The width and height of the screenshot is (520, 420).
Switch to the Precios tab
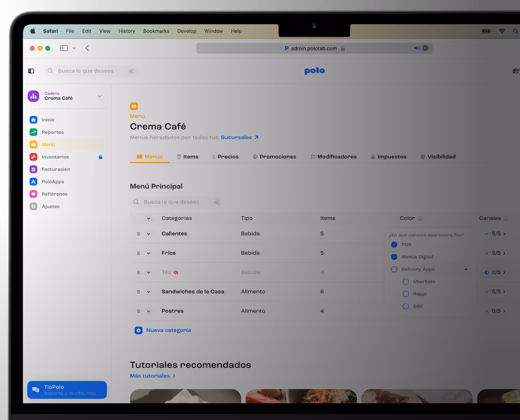tap(225, 157)
